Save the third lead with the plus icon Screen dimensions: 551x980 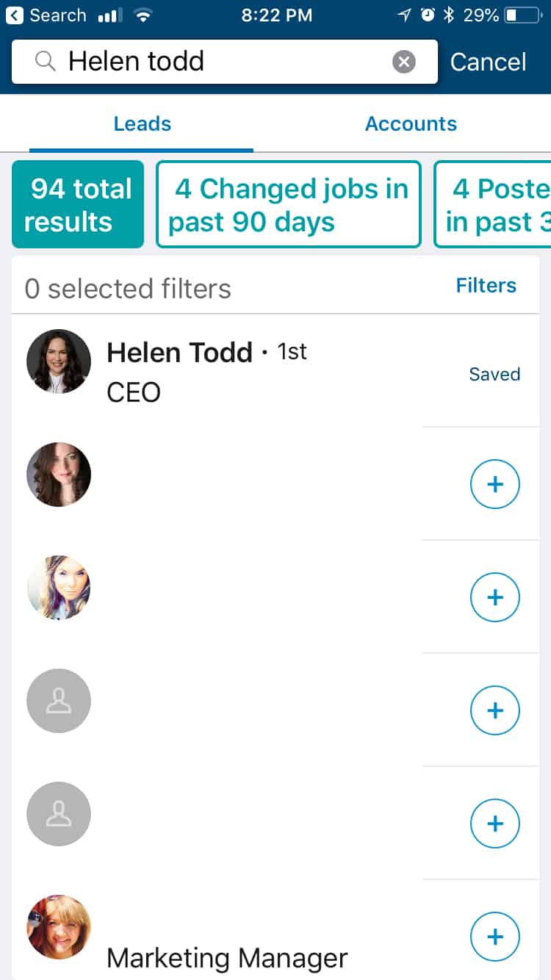pyautogui.click(x=494, y=597)
